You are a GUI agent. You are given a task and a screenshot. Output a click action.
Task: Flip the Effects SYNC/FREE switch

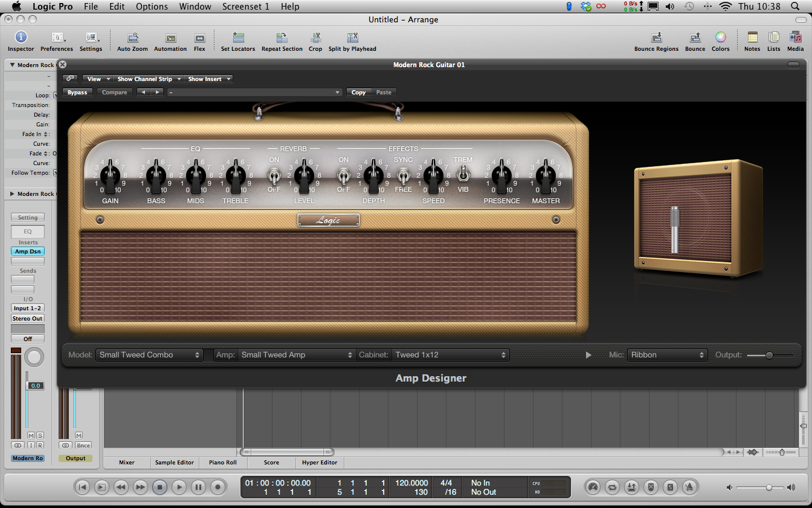click(x=403, y=175)
